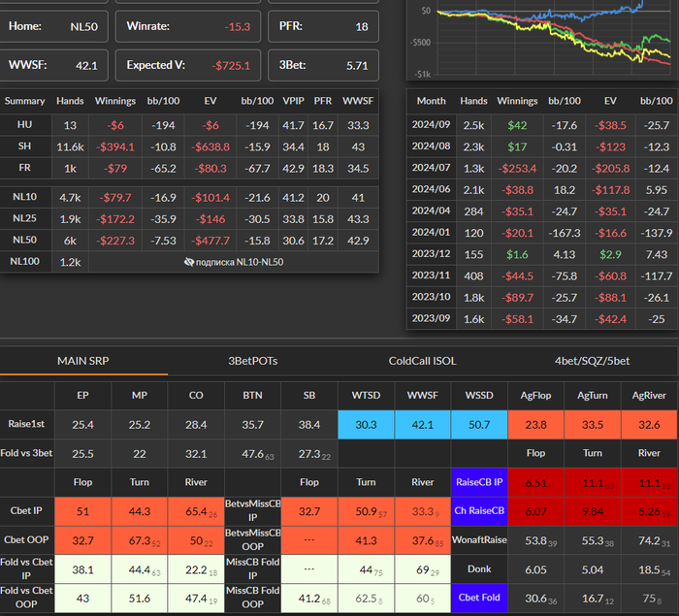The height and width of the screenshot is (616, 679).
Task: Click the 2023/12 month row
Action: coord(542,254)
